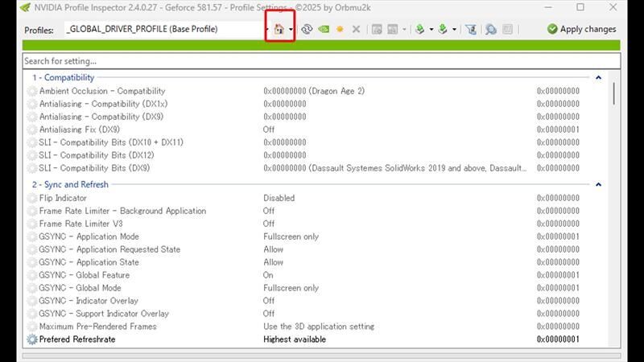Open the bit value editor icon
The width and height of the screenshot is (644, 362).
click(508, 29)
